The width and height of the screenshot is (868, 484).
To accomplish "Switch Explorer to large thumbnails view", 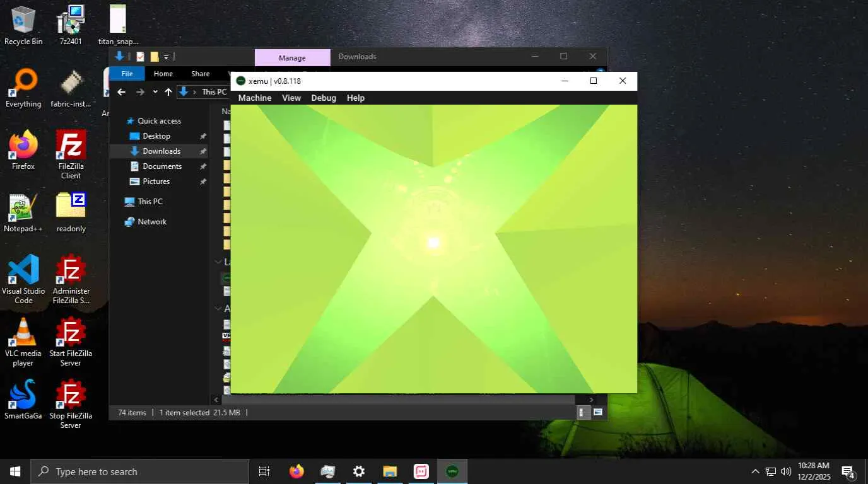I will (x=598, y=412).
